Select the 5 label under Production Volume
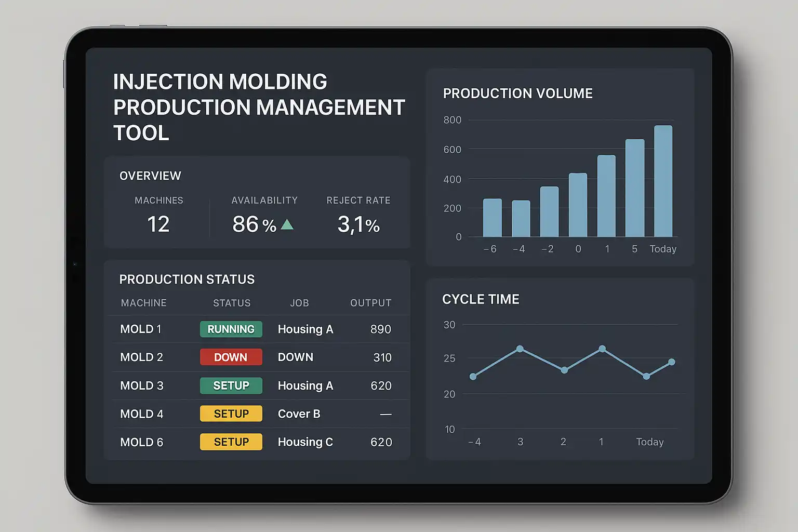Image resolution: width=798 pixels, height=532 pixels. pyautogui.click(x=635, y=249)
